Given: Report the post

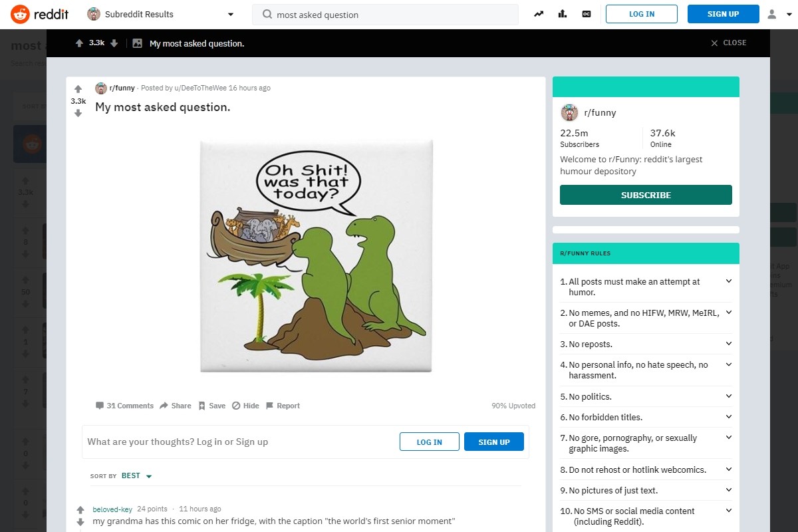Looking at the screenshot, I should pos(283,406).
